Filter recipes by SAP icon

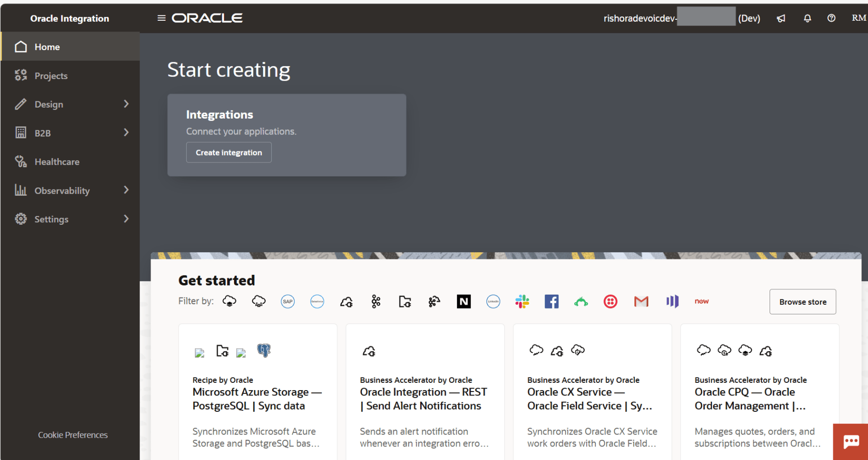point(288,301)
